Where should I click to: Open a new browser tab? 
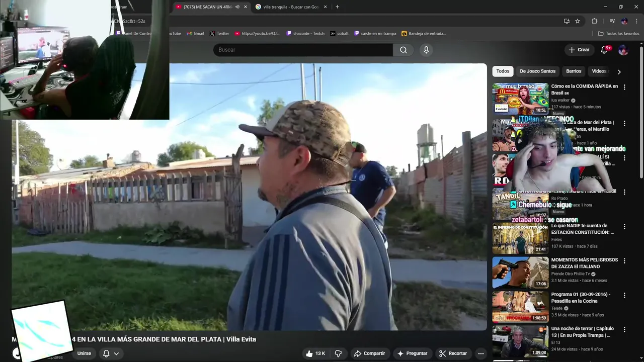click(x=337, y=7)
